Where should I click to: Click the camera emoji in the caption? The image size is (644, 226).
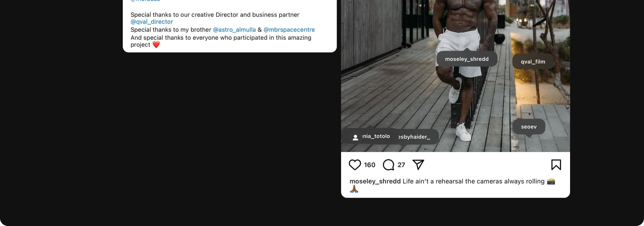[x=551, y=181]
